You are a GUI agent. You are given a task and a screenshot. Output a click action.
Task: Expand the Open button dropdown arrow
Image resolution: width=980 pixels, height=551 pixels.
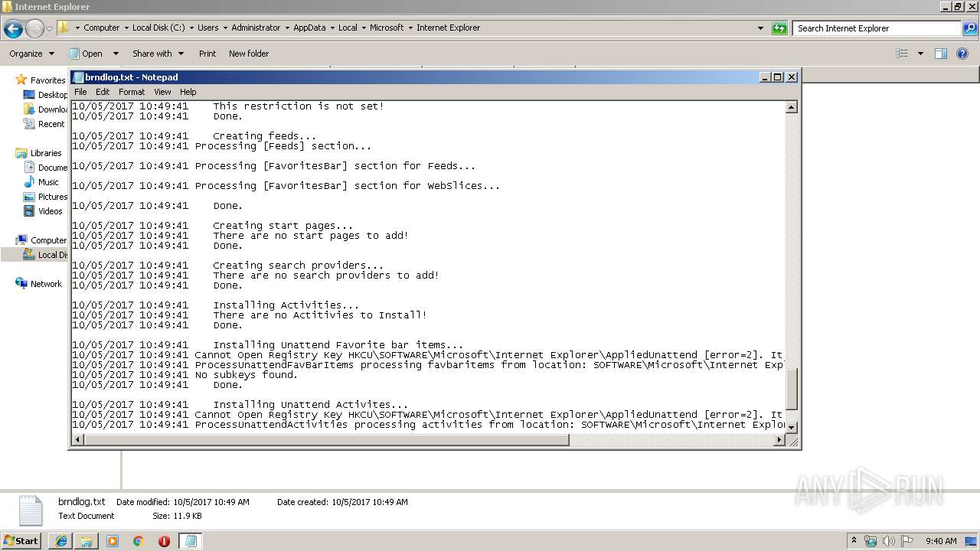[116, 54]
